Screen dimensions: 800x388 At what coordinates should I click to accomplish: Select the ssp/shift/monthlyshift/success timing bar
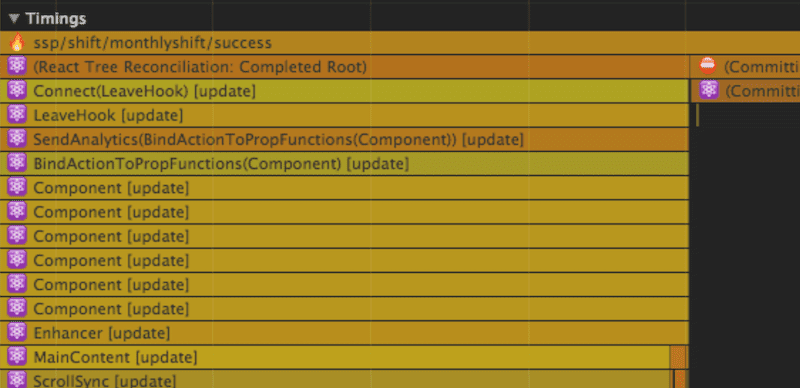click(x=400, y=43)
